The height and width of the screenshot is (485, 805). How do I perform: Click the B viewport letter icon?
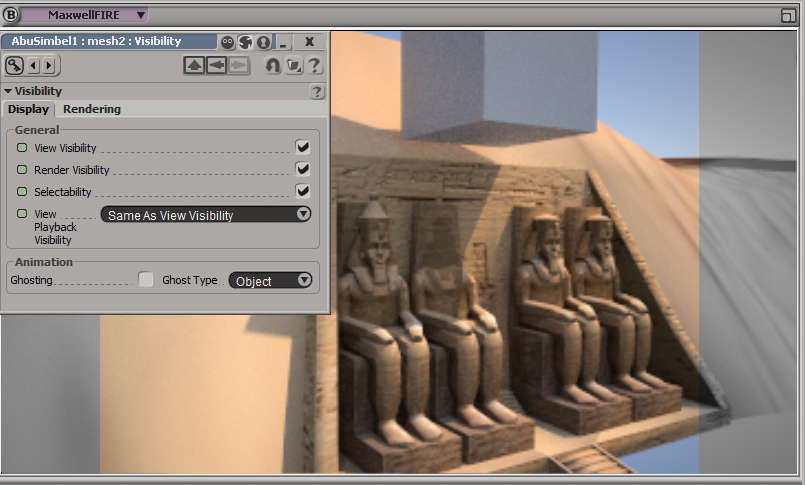(x=10, y=15)
